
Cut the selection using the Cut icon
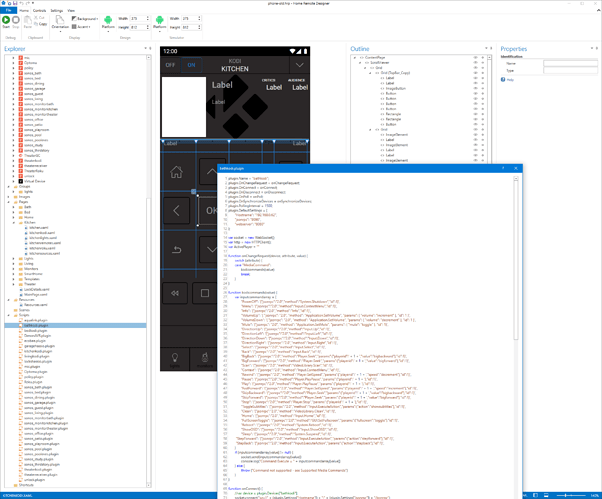point(36,18)
